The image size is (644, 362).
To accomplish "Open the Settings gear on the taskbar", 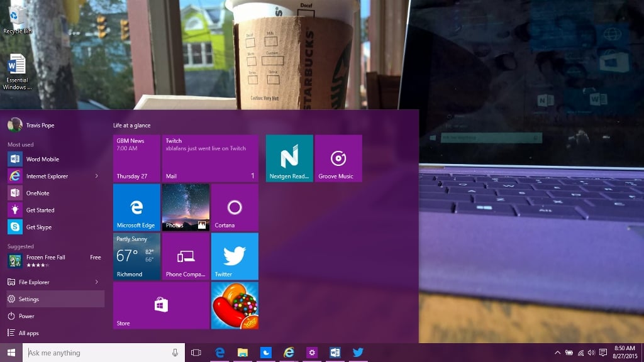I will (x=312, y=353).
